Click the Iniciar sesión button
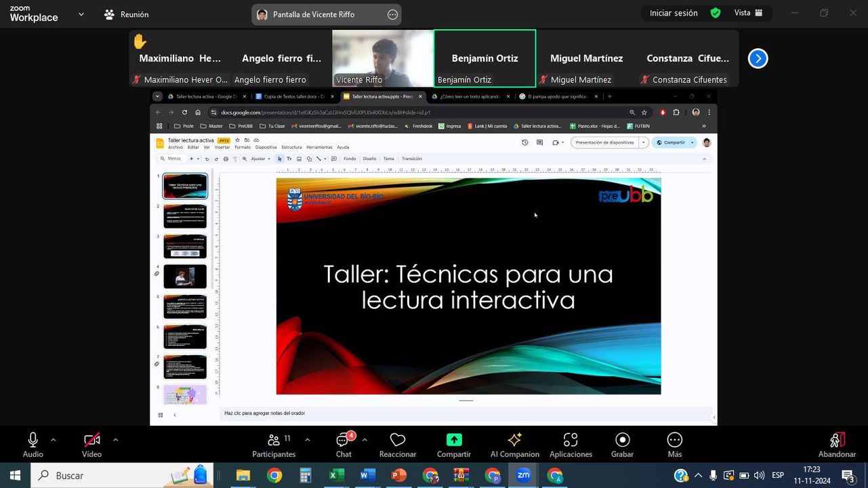The height and width of the screenshot is (488, 868). (x=673, y=13)
